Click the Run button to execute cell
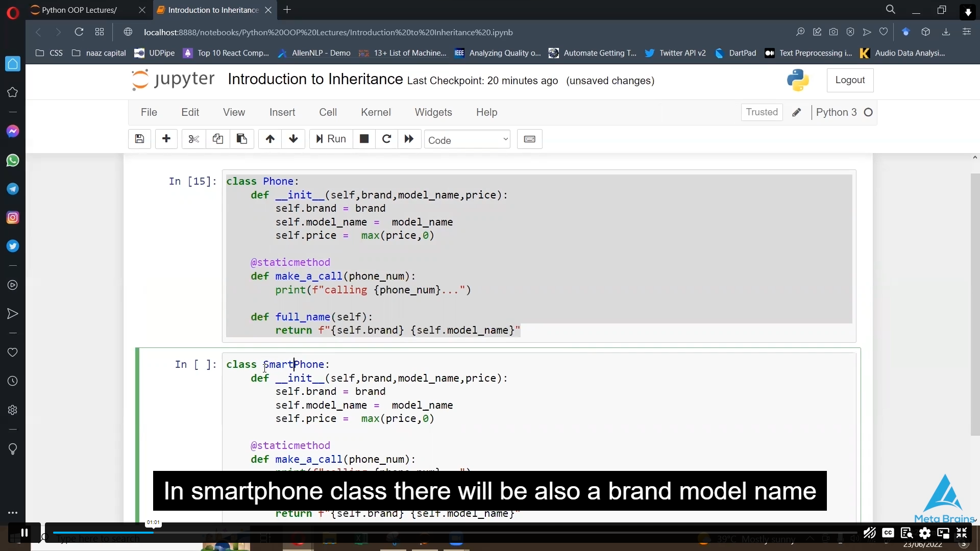The image size is (980, 551). (330, 139)
